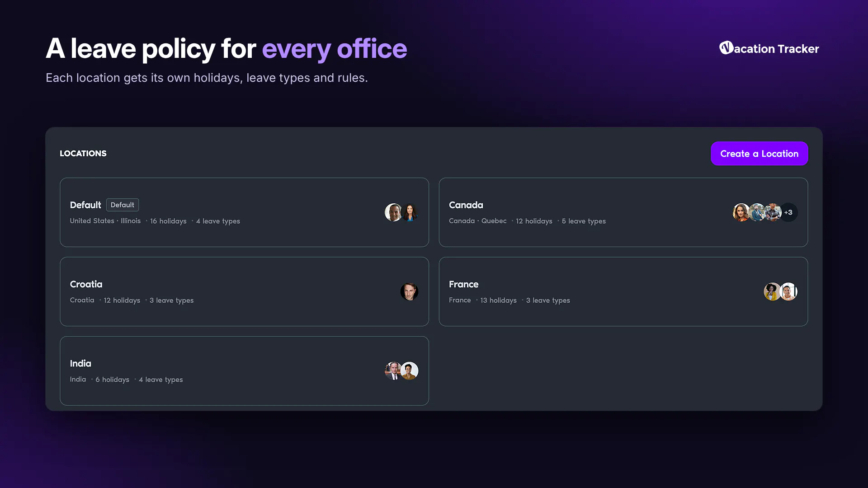Click 'Canada · Quebec' text

(477, 221)
